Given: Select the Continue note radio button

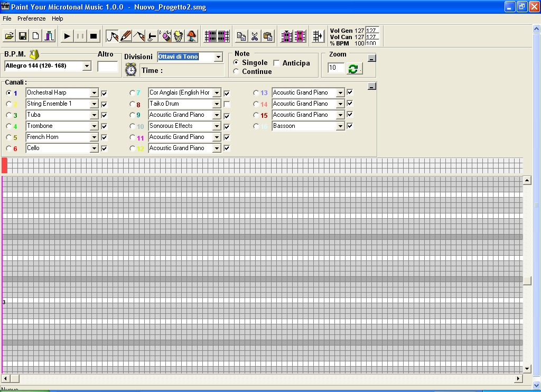Looking at the screenshot, I should click(x=236, y=71).
